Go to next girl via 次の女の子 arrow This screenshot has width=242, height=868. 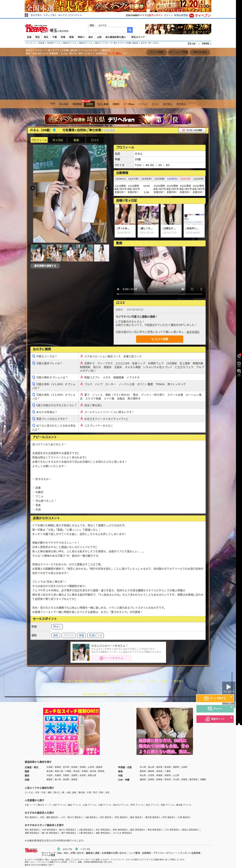228,687
